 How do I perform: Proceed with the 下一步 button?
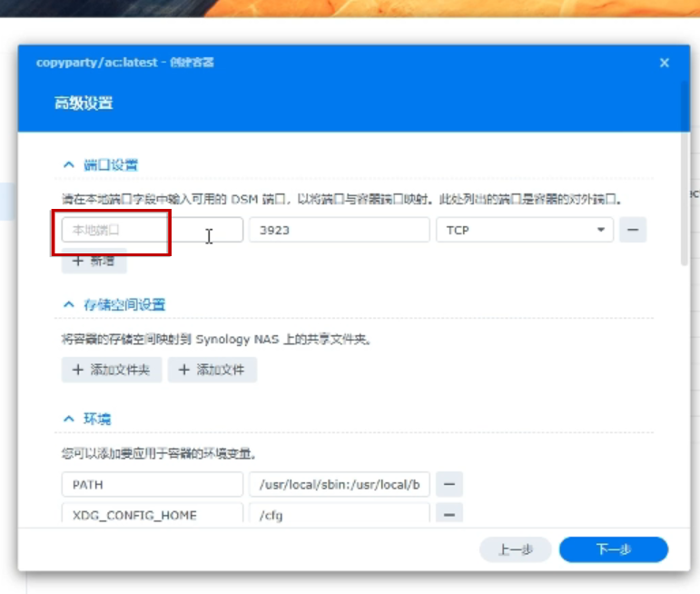coord(613,549)
